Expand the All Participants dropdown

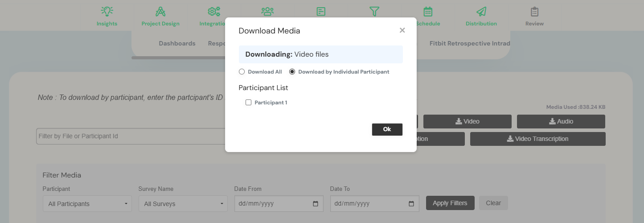87,203
